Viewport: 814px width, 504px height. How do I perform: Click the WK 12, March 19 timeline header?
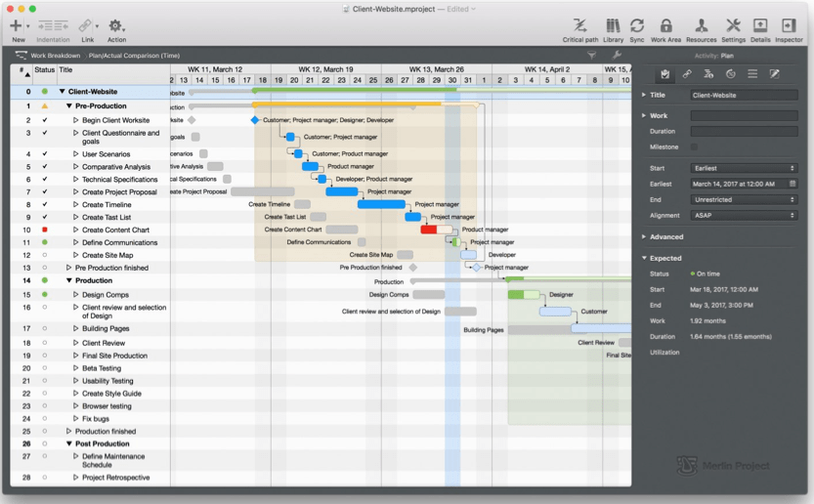pyautogui.click(x=325, y=69)
